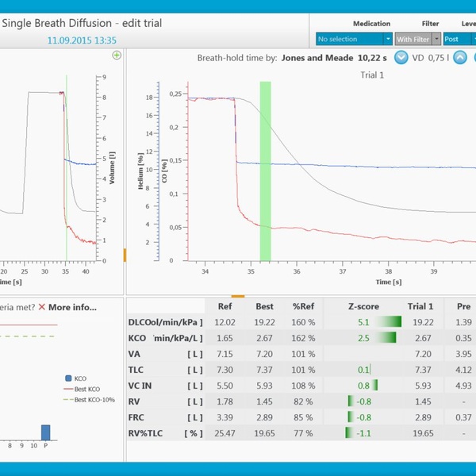Select the DLCO row label

pyautogui.click(x=166, y=322)
